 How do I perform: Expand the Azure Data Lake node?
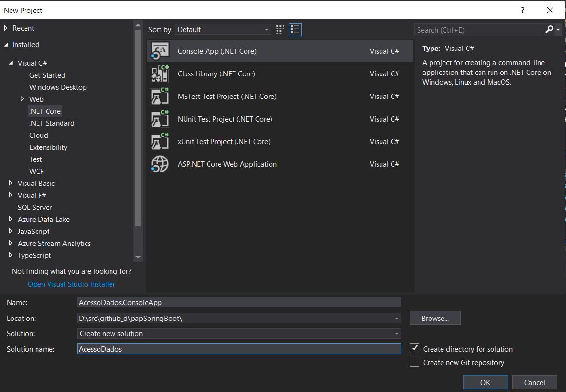(x=11, y=219)
